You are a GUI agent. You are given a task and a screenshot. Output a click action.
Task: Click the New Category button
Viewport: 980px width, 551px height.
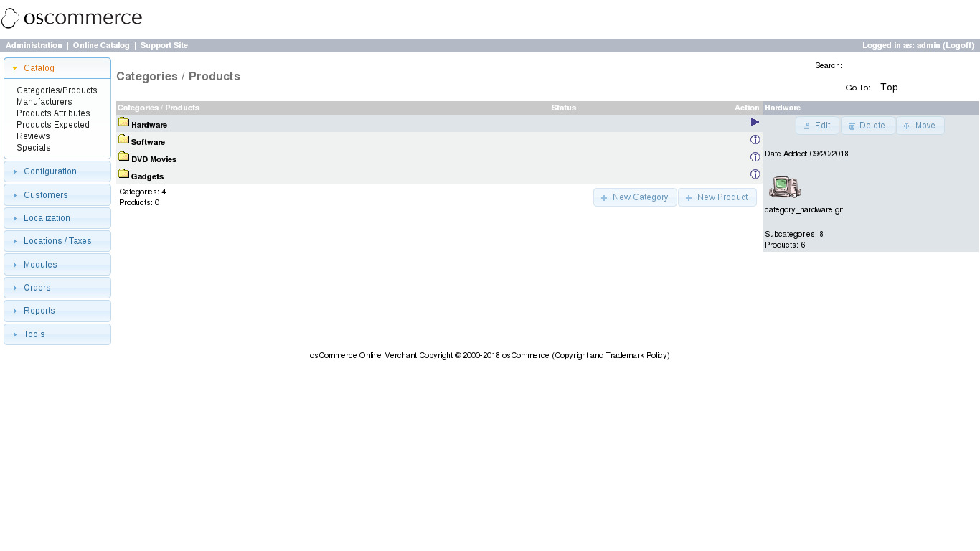(x=635, y=197)
